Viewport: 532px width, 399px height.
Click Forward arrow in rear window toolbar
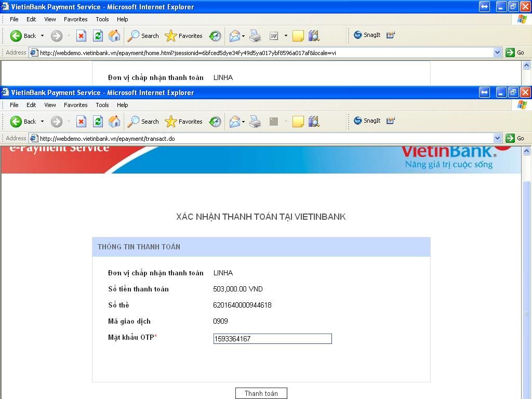coord(57,36)
